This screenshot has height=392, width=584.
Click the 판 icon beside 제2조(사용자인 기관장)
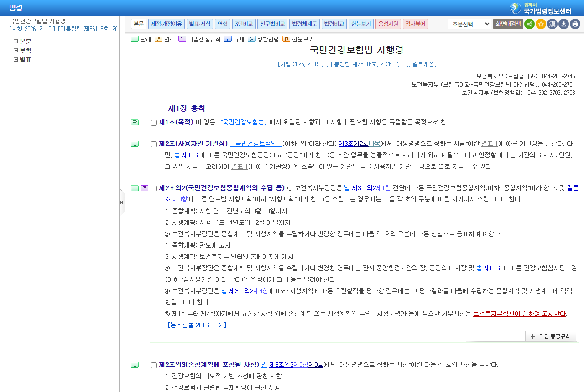[135, 144]
